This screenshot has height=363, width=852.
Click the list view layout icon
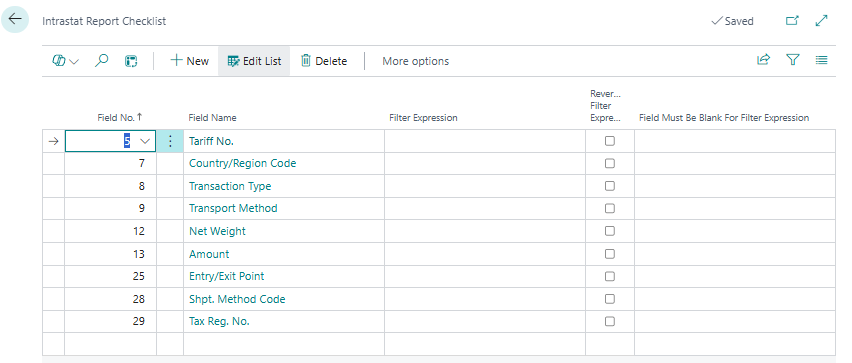822,60
